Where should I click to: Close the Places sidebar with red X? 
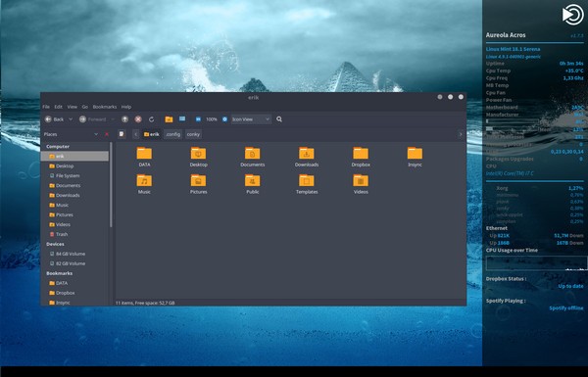coord(107,134)
